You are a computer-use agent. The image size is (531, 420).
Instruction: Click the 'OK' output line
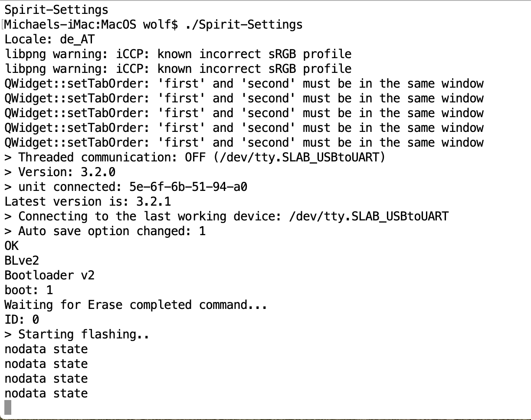[12, 246]
